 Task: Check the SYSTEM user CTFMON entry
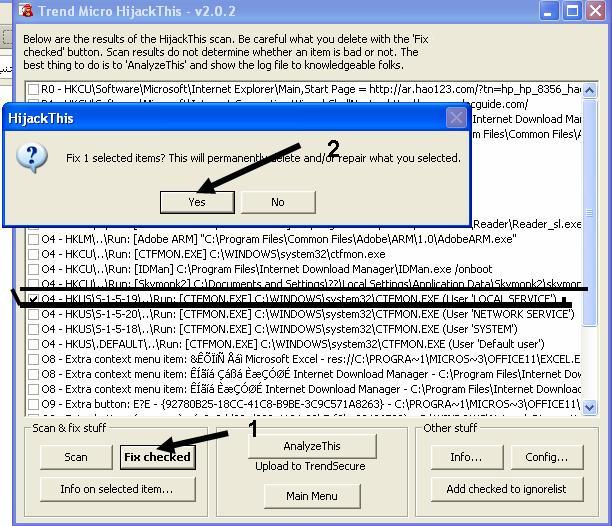34,329
